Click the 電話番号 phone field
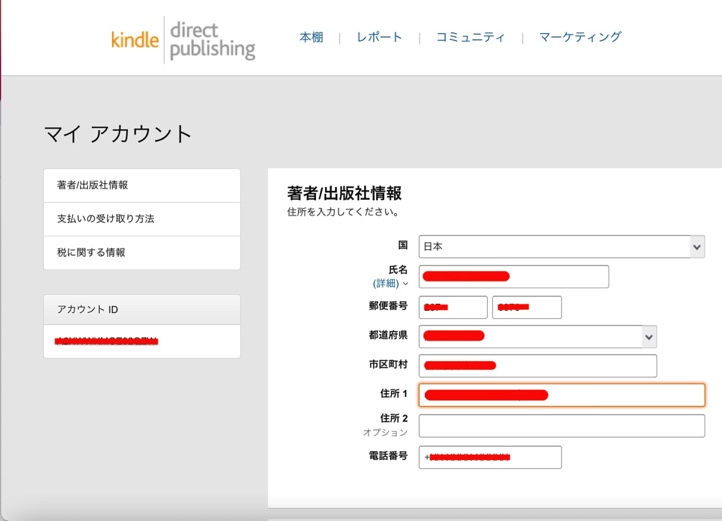This screenshot has width=722, height=521. pyautogui.click(x=490, y=457)
